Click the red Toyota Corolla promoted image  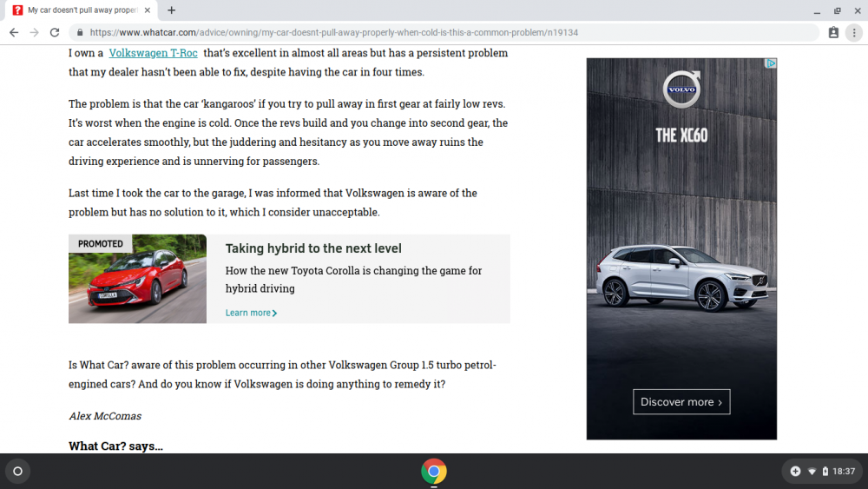pyautogui.click(x=137, y=279)
